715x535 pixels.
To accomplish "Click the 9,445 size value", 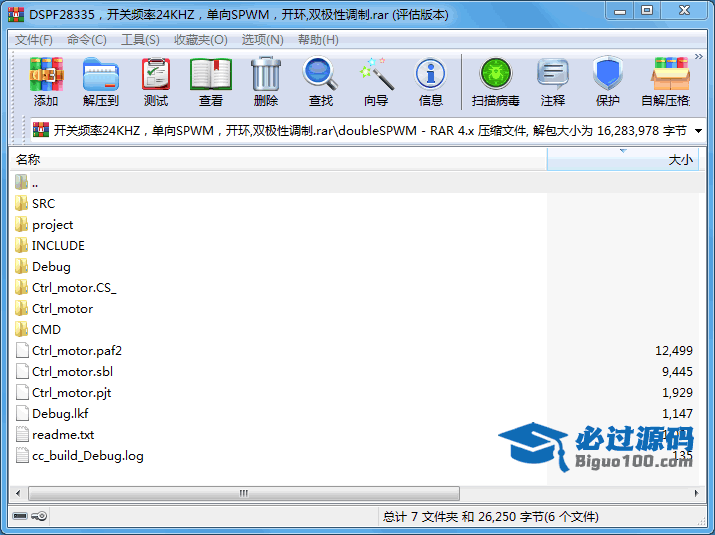I will (x=677, y=371).
